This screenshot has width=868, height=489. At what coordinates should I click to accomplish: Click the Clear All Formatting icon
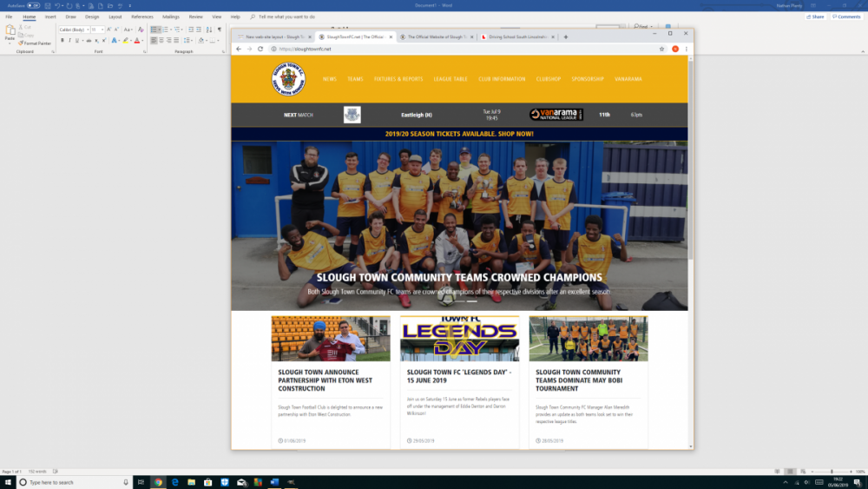point(141,30)
